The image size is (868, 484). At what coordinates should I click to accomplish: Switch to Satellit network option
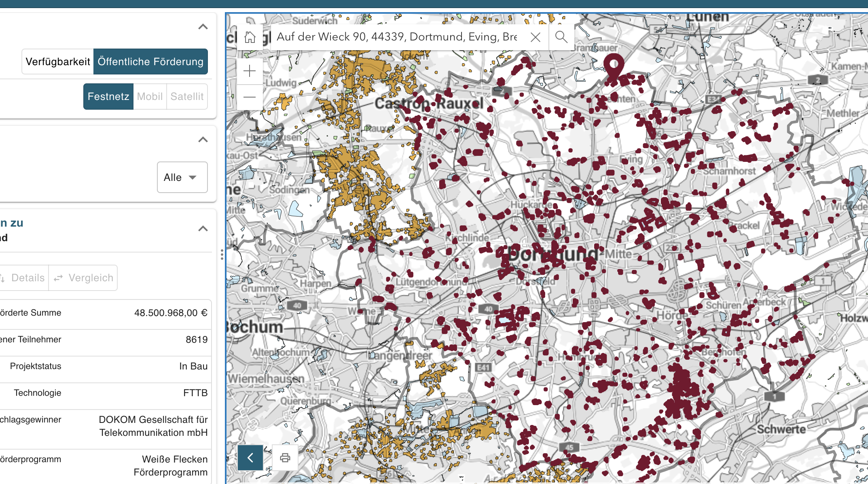coord(187,96)
